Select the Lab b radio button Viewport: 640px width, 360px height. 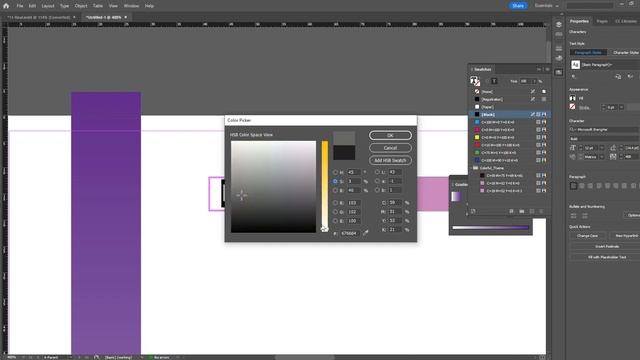click(x=377, y=190)
